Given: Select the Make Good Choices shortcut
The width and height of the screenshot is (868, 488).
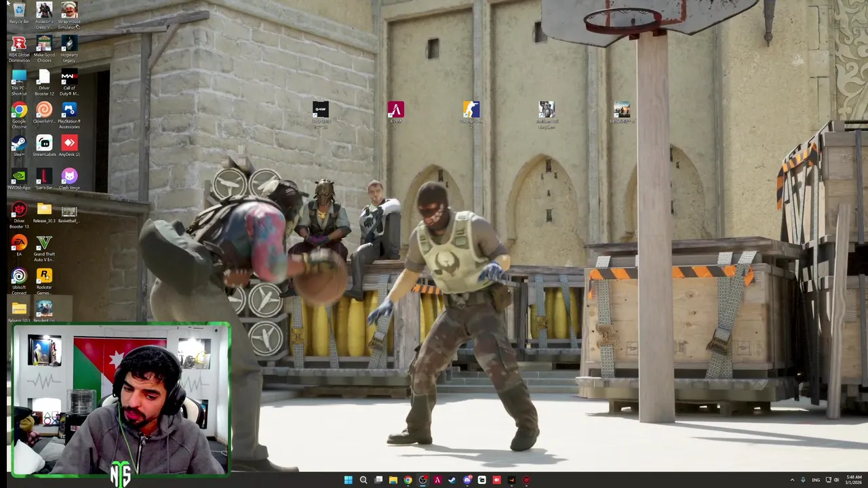Looking at the screenshot, I should (44, 49).
